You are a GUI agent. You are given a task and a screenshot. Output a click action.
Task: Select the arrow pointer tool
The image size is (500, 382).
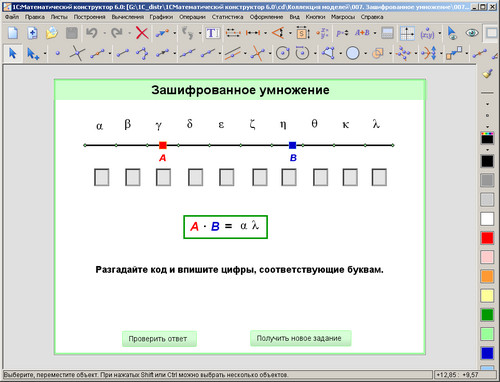(13, 53)
